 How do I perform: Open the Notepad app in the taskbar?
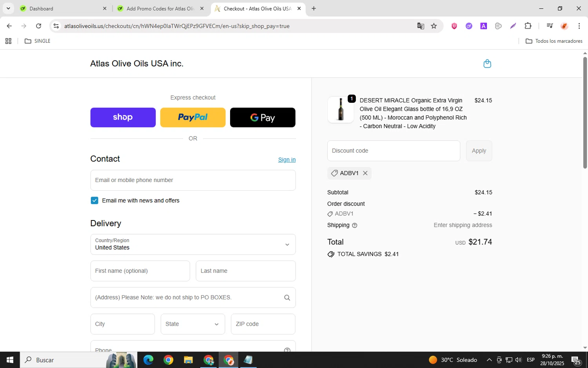click(x=248, y=360)
